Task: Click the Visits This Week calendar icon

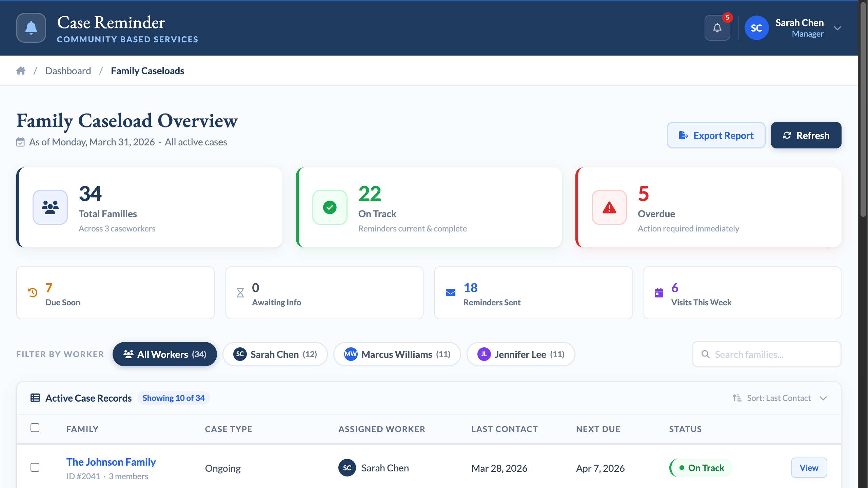Action: 659,292
